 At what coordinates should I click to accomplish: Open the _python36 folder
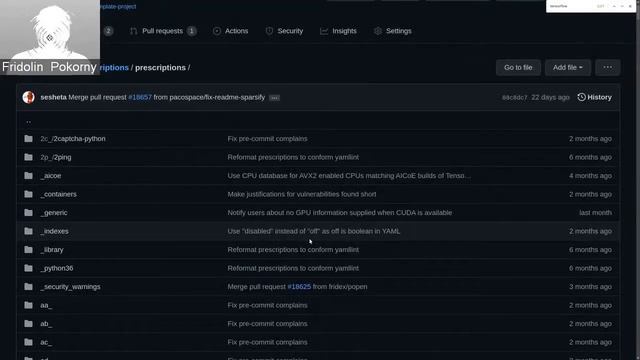pos(57,268)
